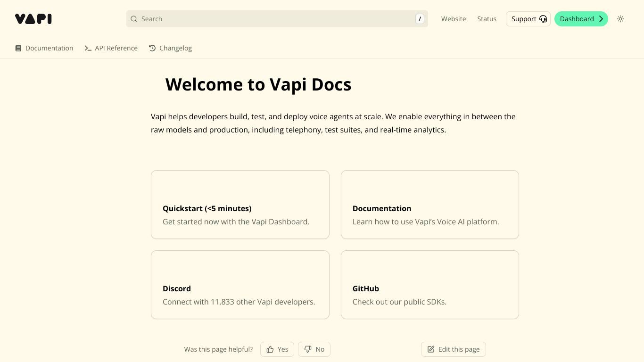The image size is (644, 362).
Task: Open the GitHub card
Action: tap(430, 285)
